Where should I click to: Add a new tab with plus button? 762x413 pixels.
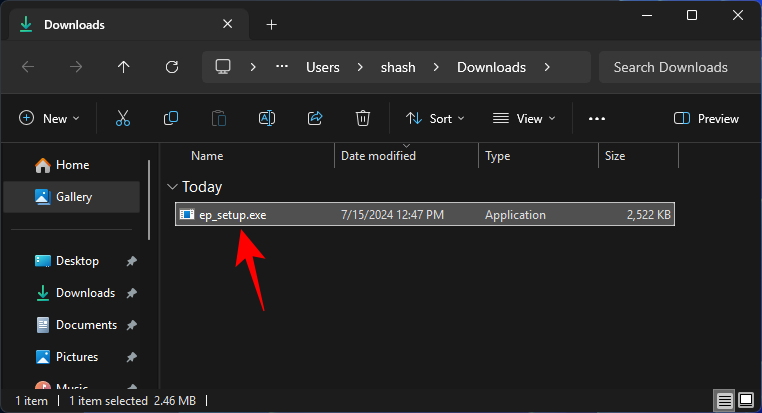coord(271,24)
